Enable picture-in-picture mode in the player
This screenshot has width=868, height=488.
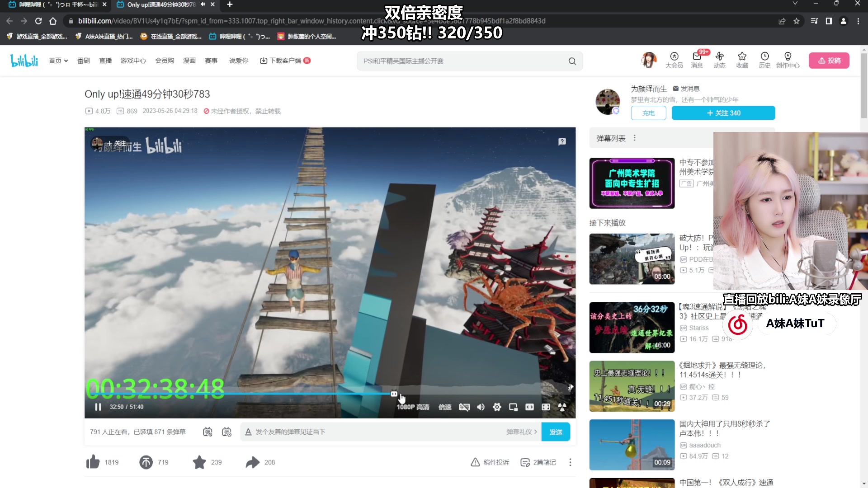tap(513, 407)
